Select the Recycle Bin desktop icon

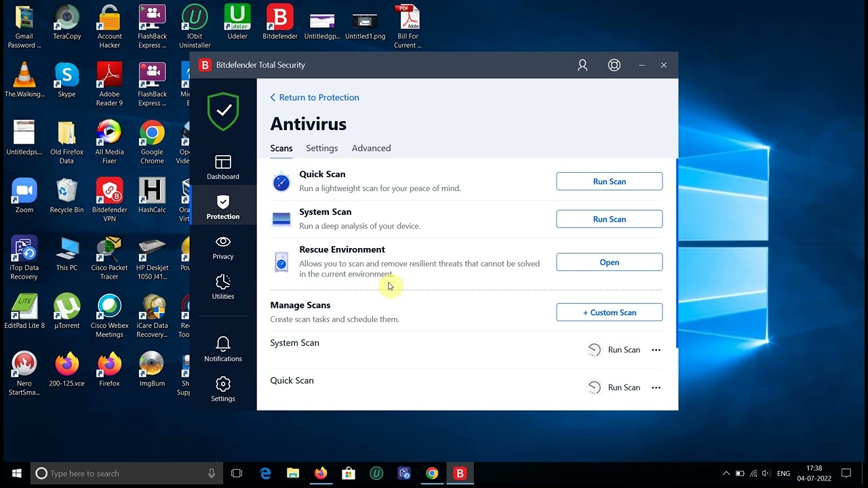[67, 196]
